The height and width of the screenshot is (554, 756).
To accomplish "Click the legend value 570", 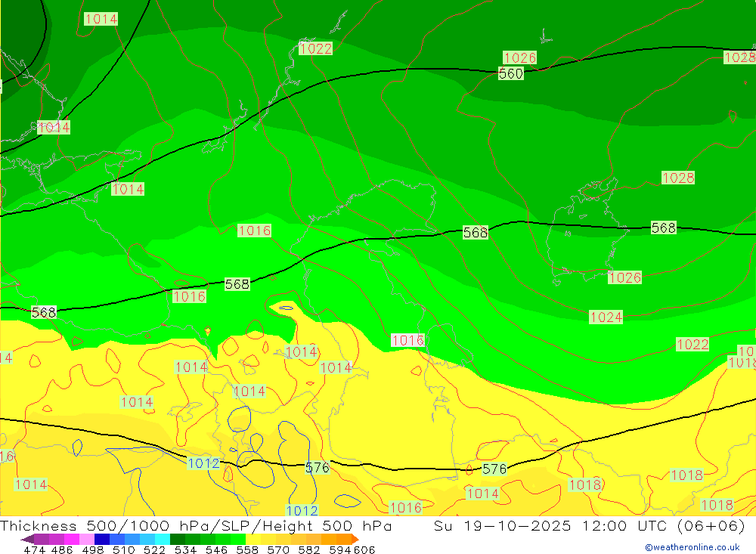I will point(277,549).
